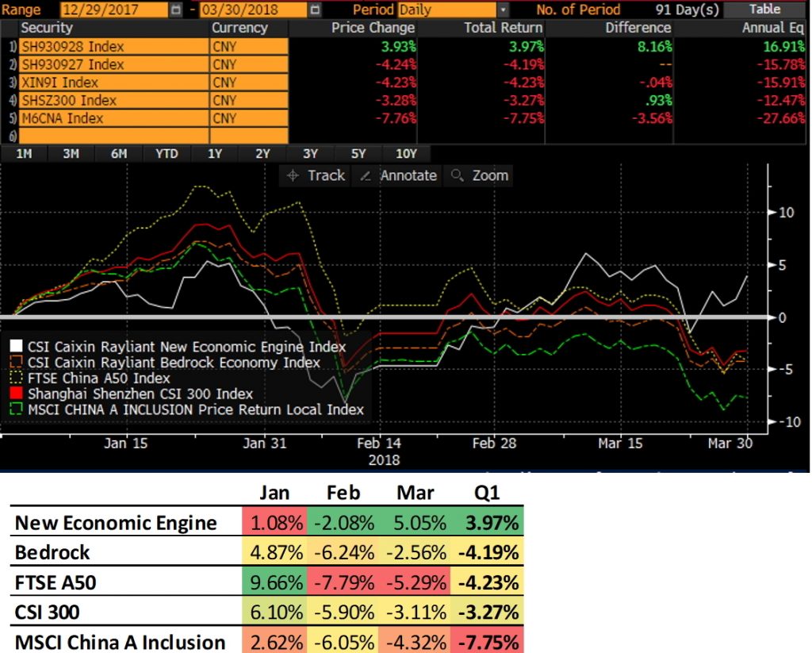Viewport: 812px width, 653px height.
Task: Click the 16.91% annual equivalent value
Action: coord(784,47)
